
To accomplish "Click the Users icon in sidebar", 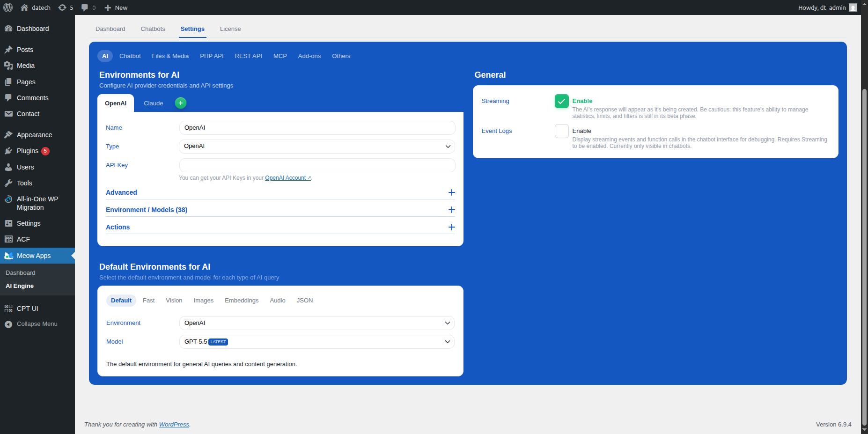I will (8, 167).
